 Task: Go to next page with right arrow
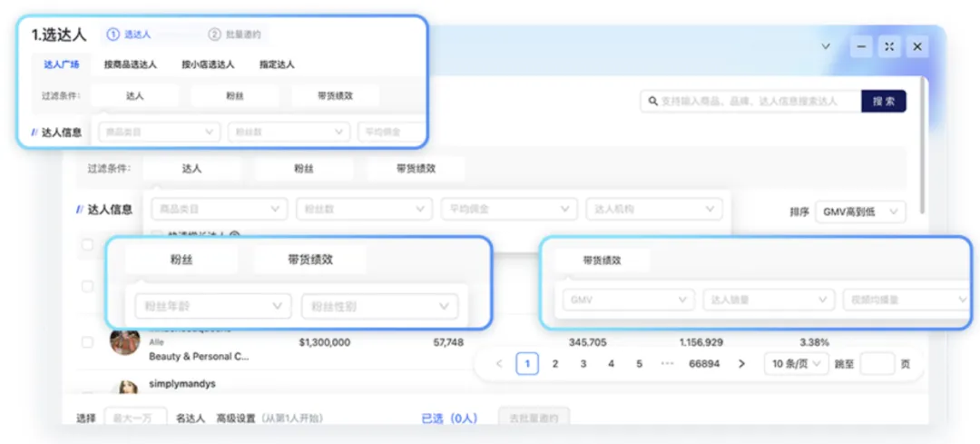pyautogui.click(x=741, y=363)
